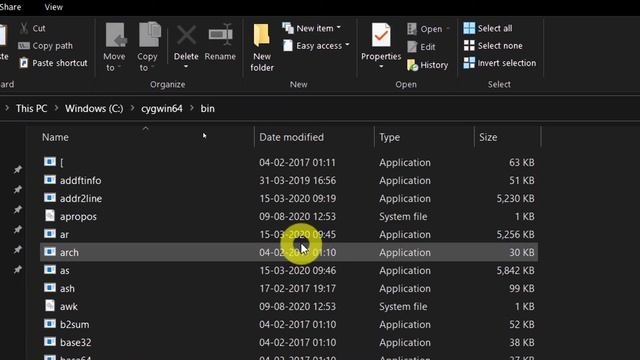Click bin in the address path
The height and width of the screenshot is (360, 640).
pos(207,109)
